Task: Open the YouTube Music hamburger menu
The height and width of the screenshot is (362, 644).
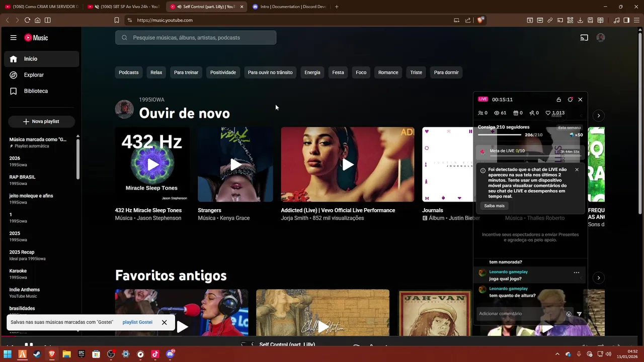Action: (x=14, y=38)
